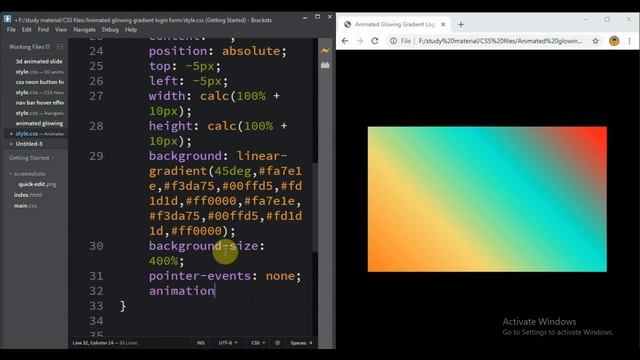Open a new Chrome tab

[x=461, y=24]
